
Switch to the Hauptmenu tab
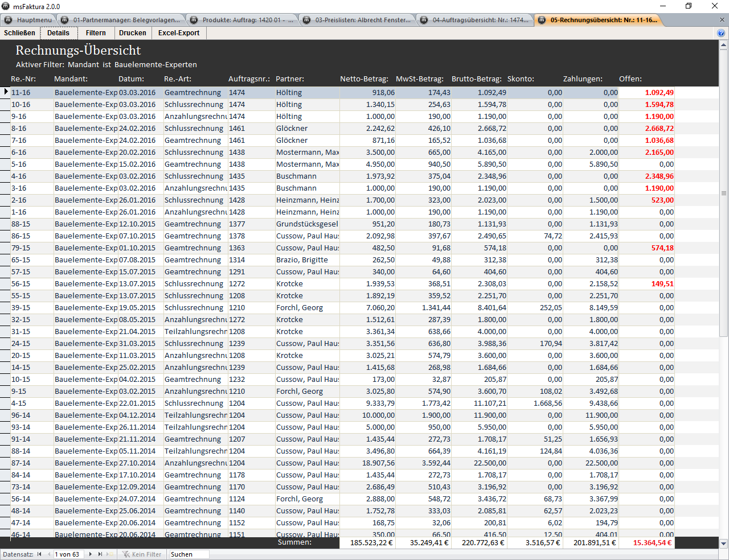28,20
